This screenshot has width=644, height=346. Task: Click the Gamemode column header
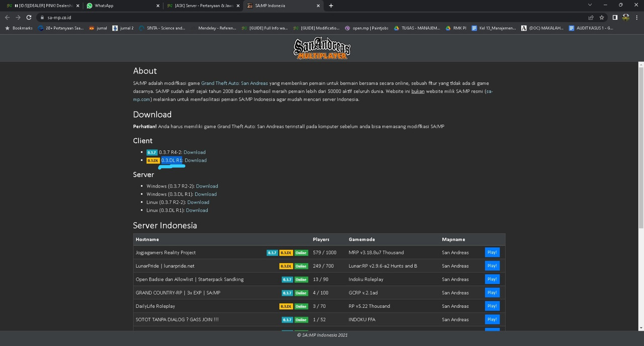click(x=362, y=239)
